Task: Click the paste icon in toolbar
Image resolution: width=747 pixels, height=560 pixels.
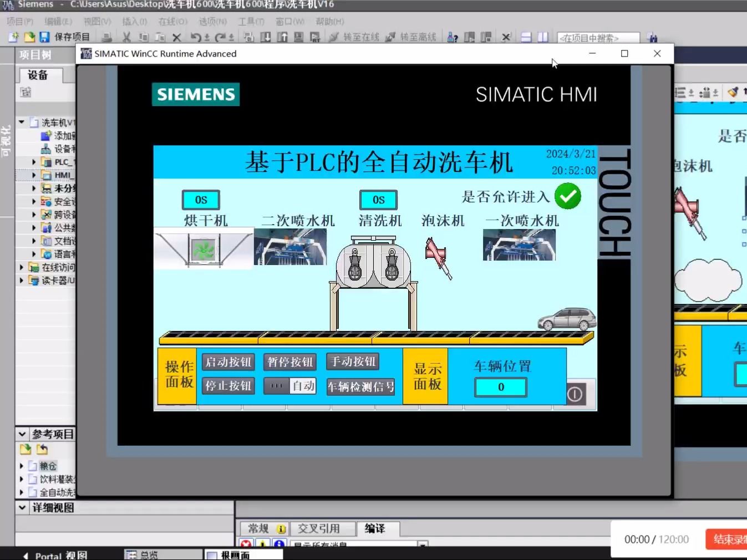Action: click(160, 37)
